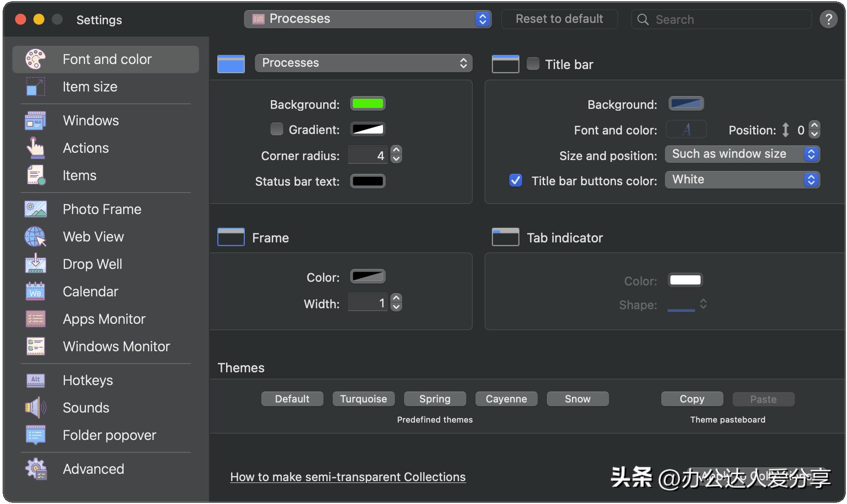
Task: Open the Hotkeys Alt-key icon
Action: point(35,380)
